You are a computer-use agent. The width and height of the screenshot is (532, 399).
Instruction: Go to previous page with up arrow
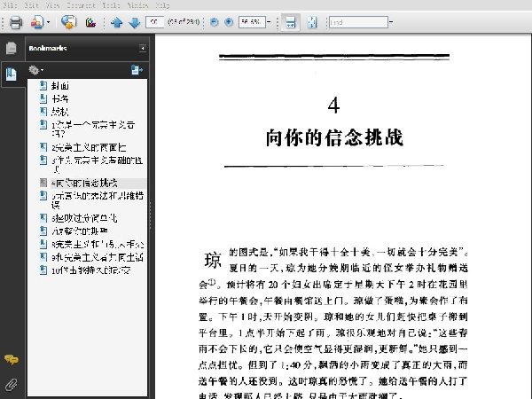tap(116, 22)
